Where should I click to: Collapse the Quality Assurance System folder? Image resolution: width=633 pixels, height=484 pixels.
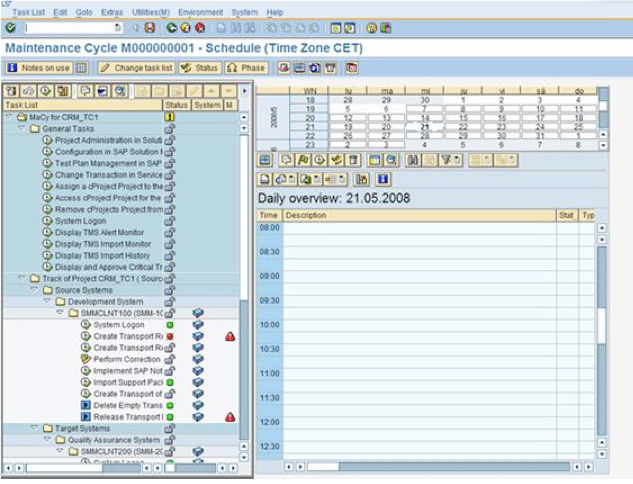[x=47, y=439]
